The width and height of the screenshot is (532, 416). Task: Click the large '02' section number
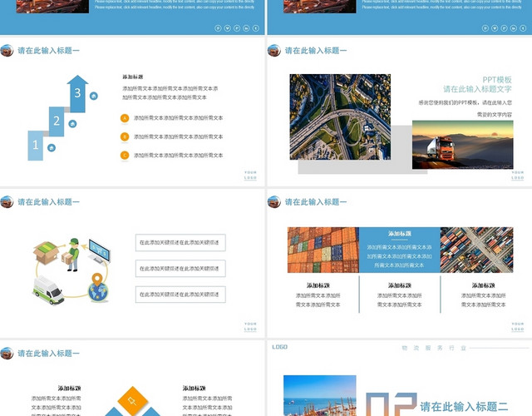(392, 404)
